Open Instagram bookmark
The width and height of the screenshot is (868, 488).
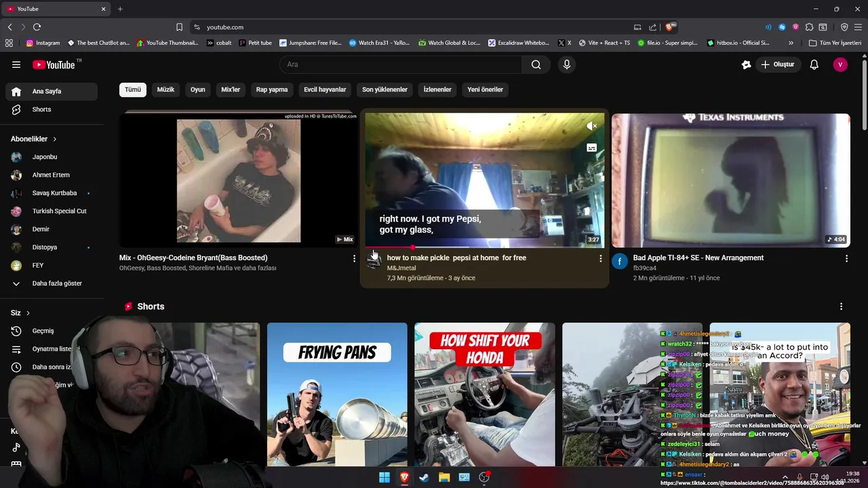(43, 43)
